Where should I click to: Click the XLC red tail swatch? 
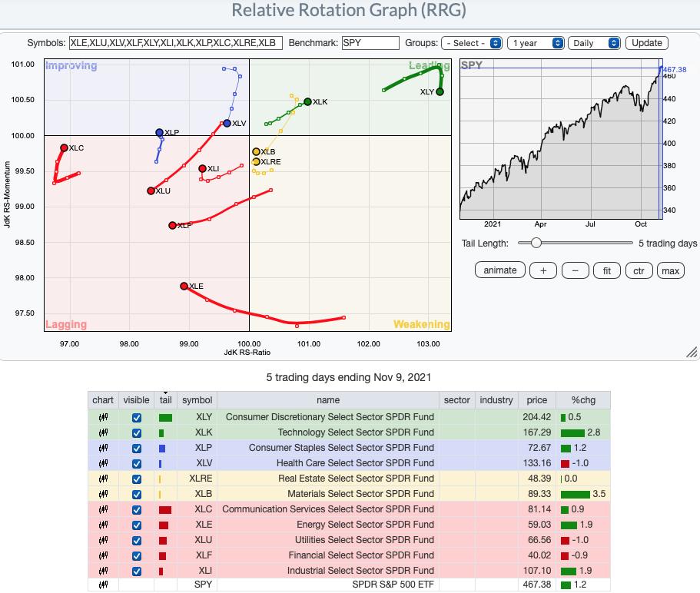pos(165,510)
